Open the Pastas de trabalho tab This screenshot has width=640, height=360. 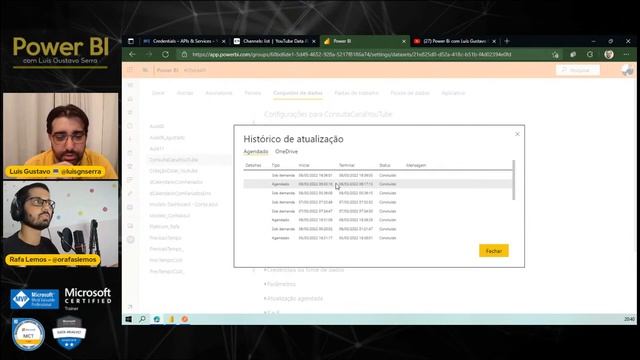356,93
